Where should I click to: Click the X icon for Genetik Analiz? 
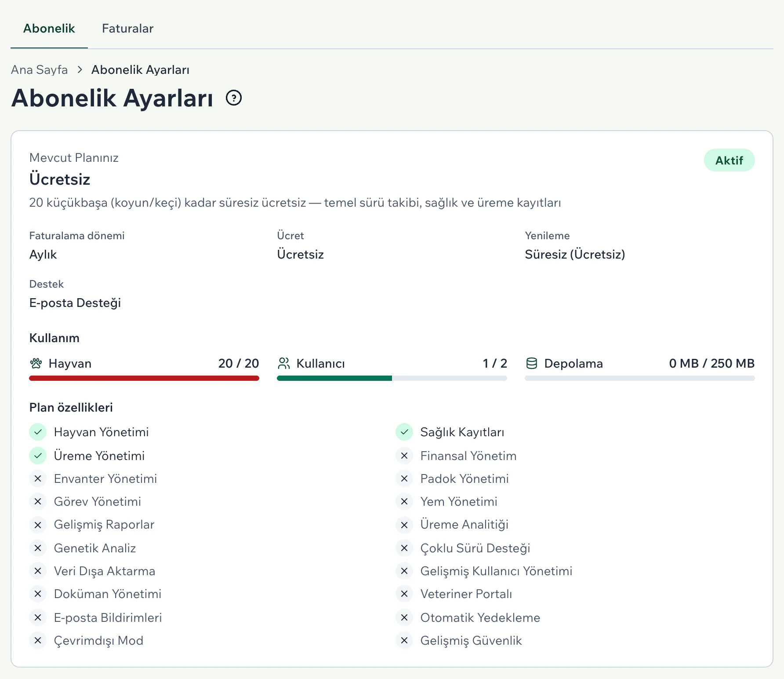38,548
